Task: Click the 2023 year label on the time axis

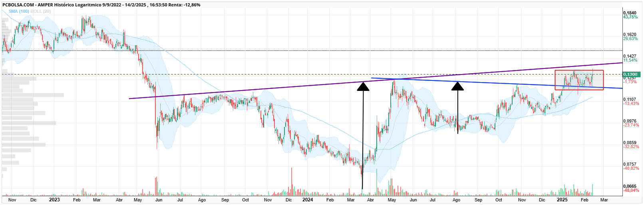Action: click(54, 200)
